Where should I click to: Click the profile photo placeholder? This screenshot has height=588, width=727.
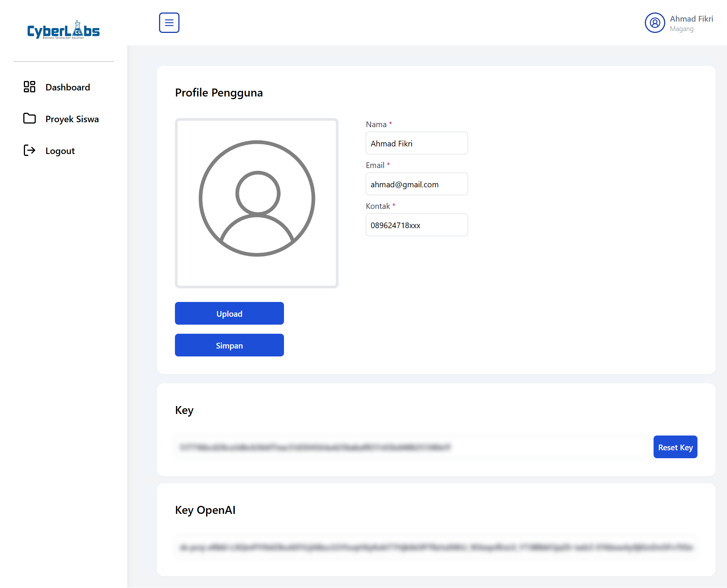point(257,203)
